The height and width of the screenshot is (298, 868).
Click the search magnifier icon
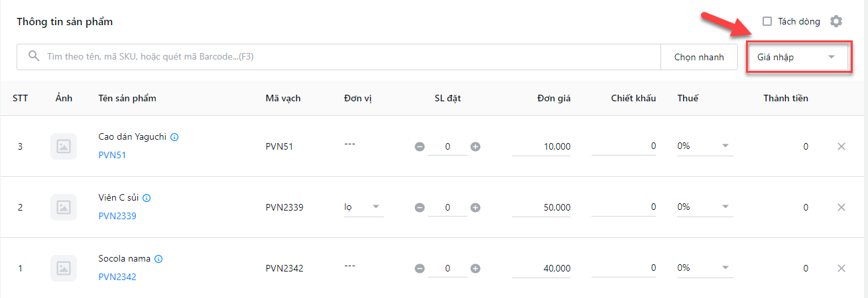pos(34,56)
